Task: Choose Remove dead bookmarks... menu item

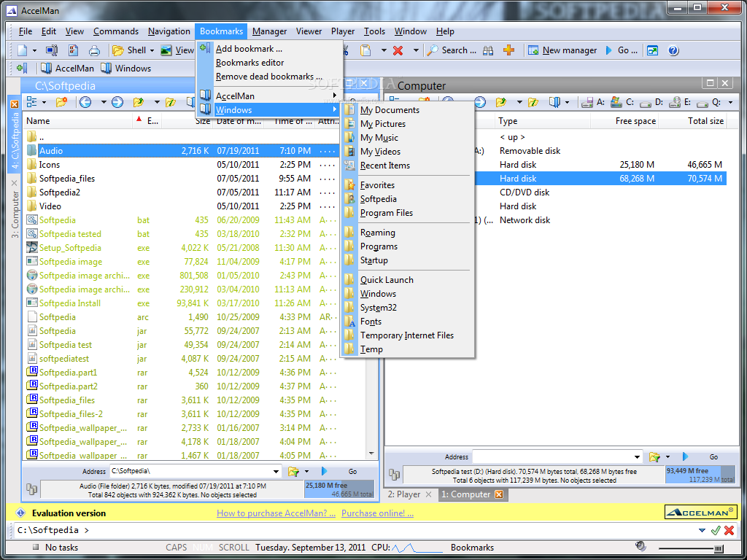Action: pyautogui.click(x=268, y=76)
